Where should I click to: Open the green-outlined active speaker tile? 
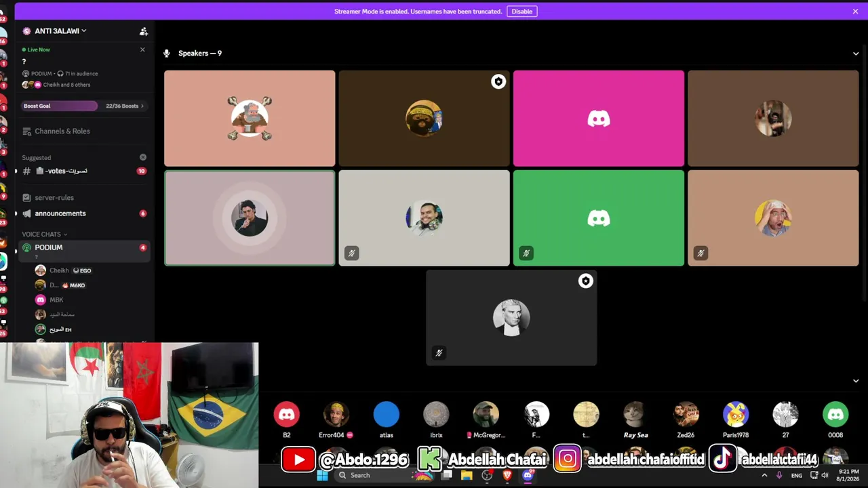(250, 218)
